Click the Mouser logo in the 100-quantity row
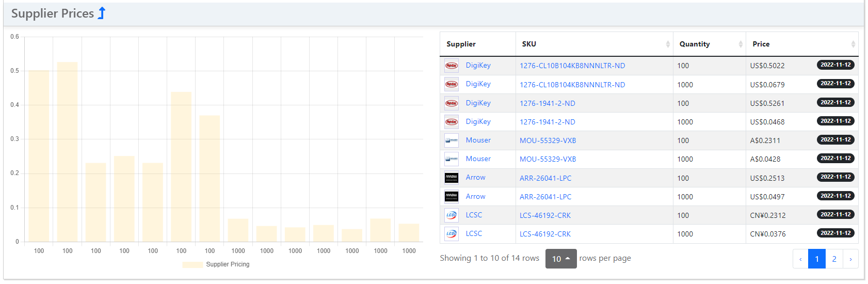This screenshot has width=868, height=284. pyautogui.click(x=451, y=140)
